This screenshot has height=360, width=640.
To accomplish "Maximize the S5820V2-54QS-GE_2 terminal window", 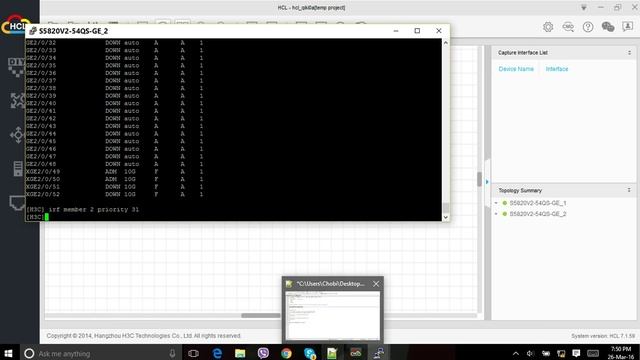I will click(x=417, y=31).
